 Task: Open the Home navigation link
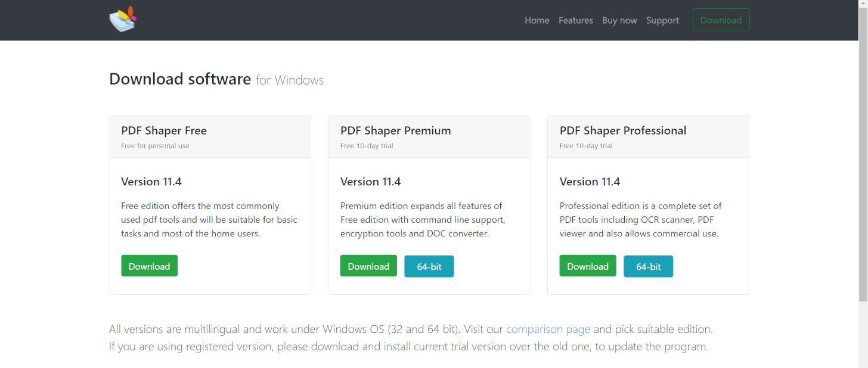click(x=537, y=20)
